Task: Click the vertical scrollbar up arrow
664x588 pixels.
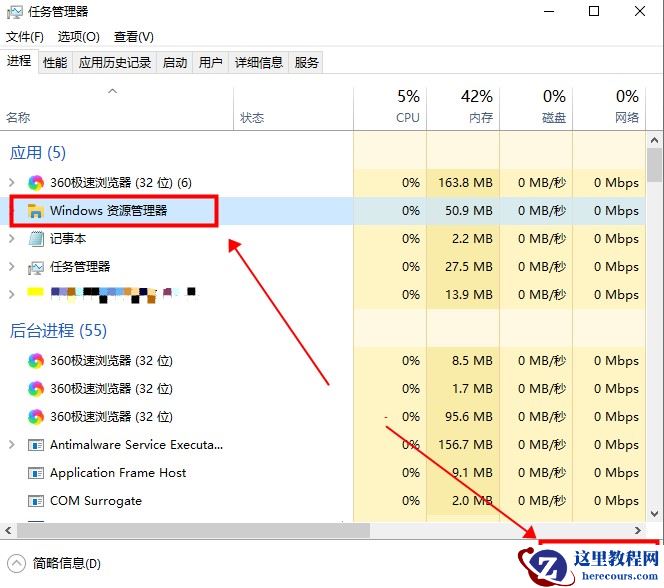Action: 654,140
